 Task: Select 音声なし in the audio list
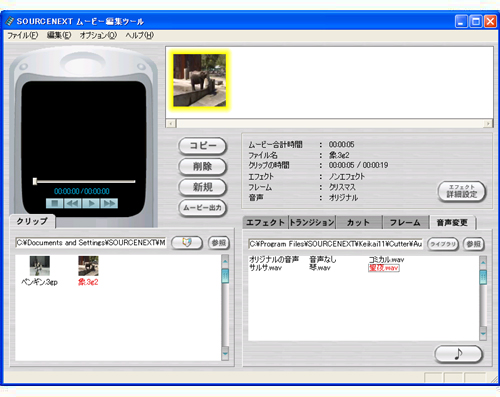[x=323, y=259]
